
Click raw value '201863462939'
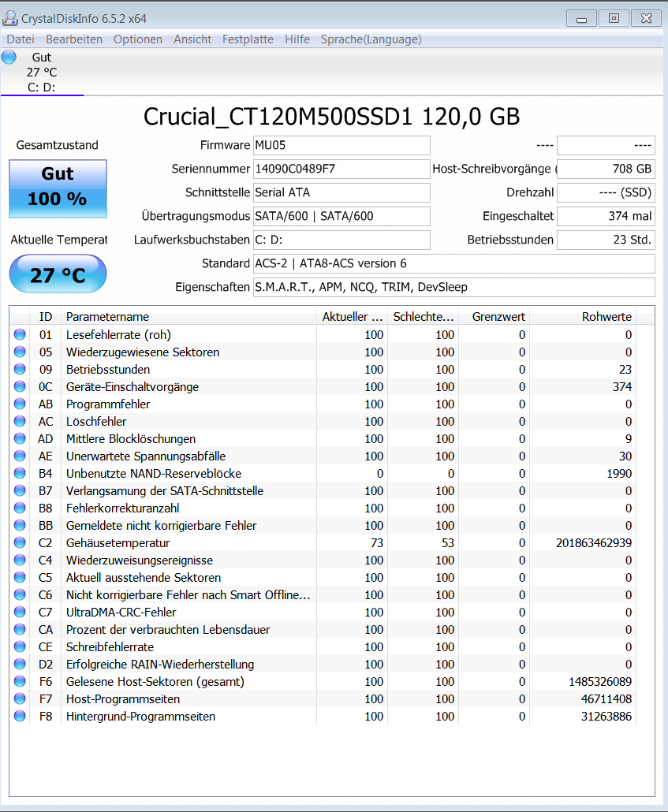[x=594, y=542]
